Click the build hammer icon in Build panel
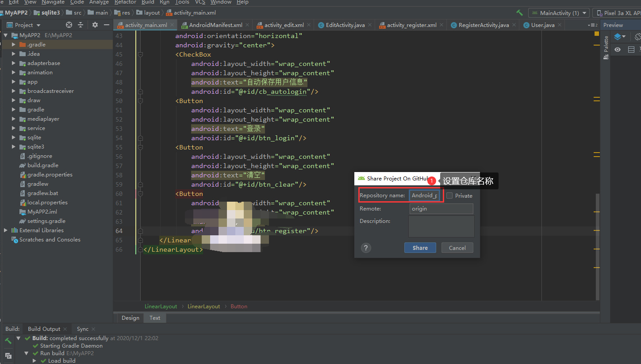Image resolution: width=641 pixels, height=364 pixels. click(x=8, y=341)
